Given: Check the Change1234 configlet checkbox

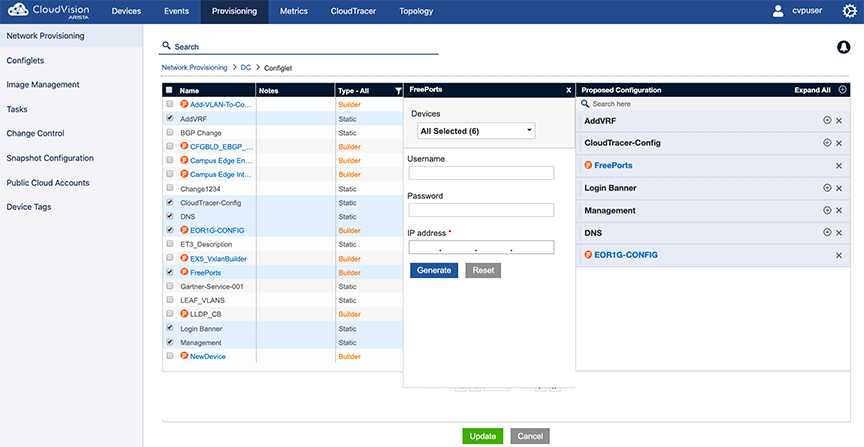Looking at the screenshot, I should (169, 188).
